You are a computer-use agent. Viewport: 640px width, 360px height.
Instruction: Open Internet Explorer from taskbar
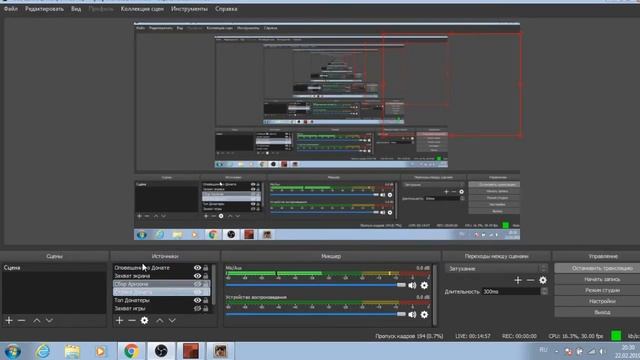(x=42, y=351)
